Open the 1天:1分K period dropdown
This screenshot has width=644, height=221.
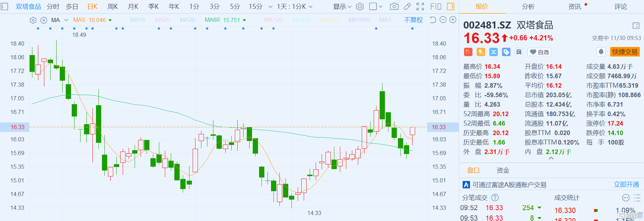pyautogui.click(x=295, y=7)
